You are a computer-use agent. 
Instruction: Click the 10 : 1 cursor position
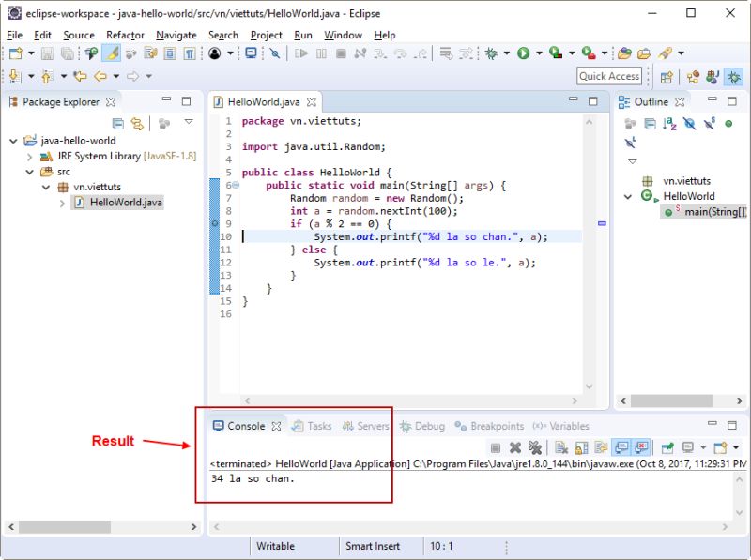pos(441,546)
